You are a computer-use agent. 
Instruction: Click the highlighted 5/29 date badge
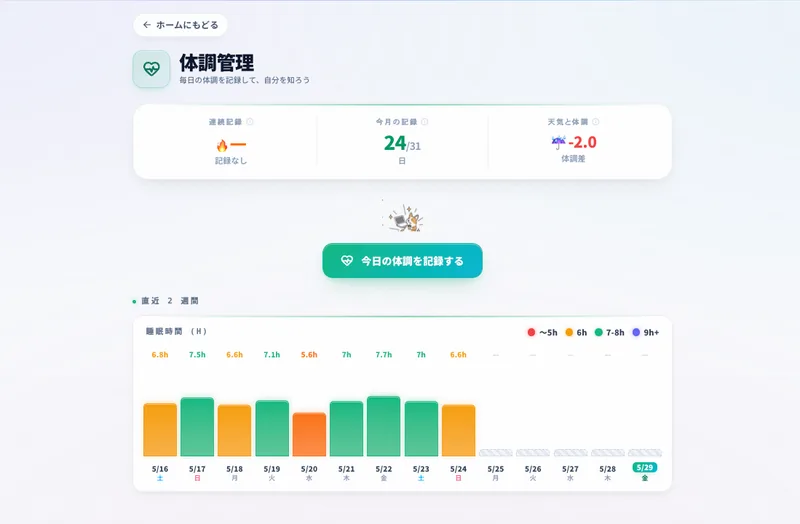[x=645, y=467]
